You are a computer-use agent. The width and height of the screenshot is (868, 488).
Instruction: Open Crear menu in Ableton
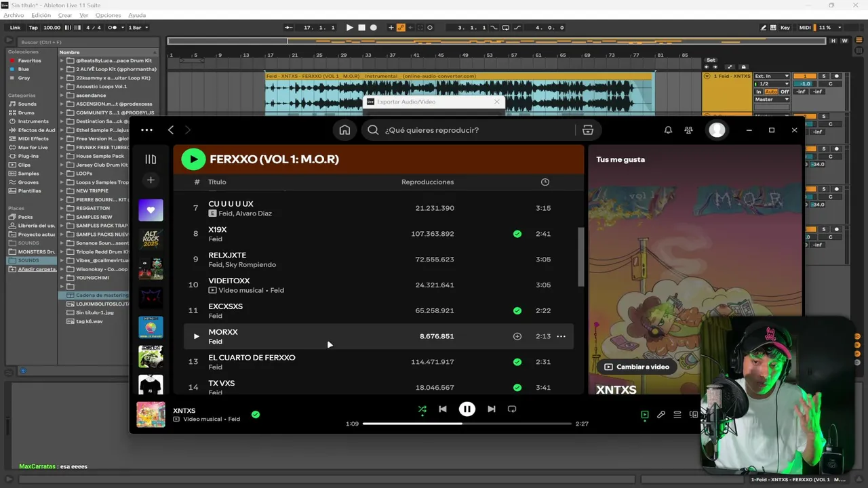65,15
